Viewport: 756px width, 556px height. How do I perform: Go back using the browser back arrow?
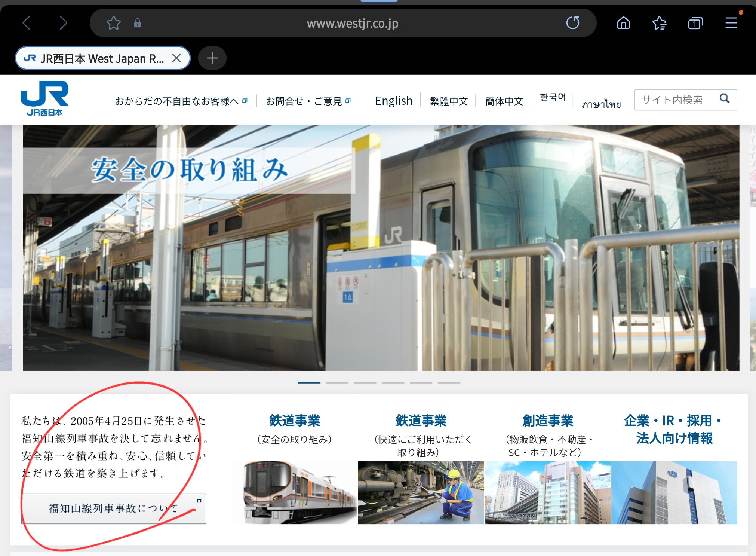[x=26, y=23]
